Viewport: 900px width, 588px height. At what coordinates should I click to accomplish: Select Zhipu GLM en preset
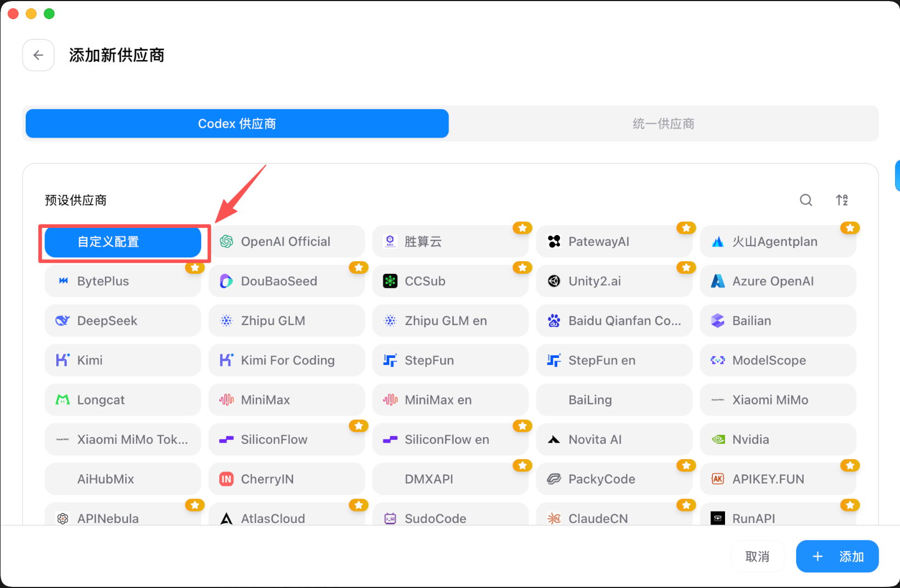[x=451, y=321]
